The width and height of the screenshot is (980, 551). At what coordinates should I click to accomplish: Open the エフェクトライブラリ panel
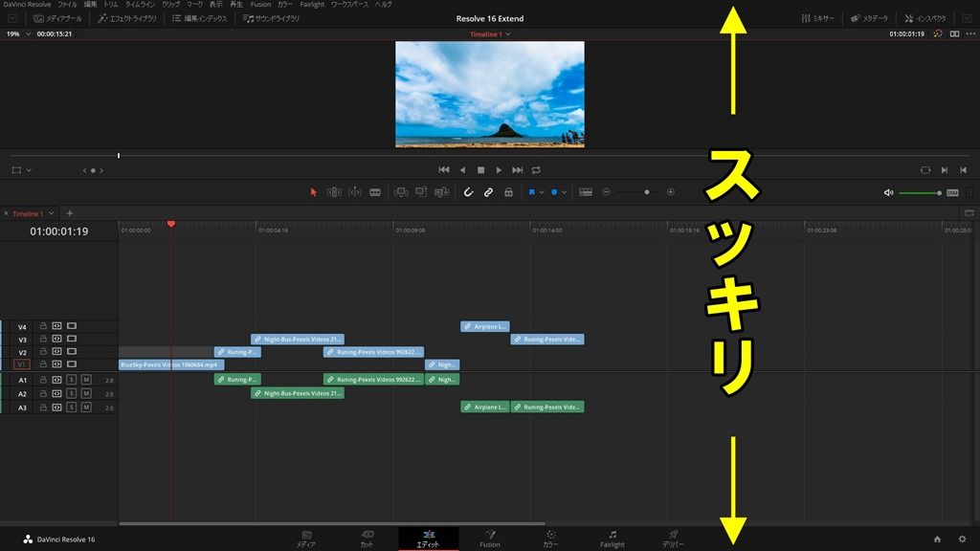coord(127,19)
